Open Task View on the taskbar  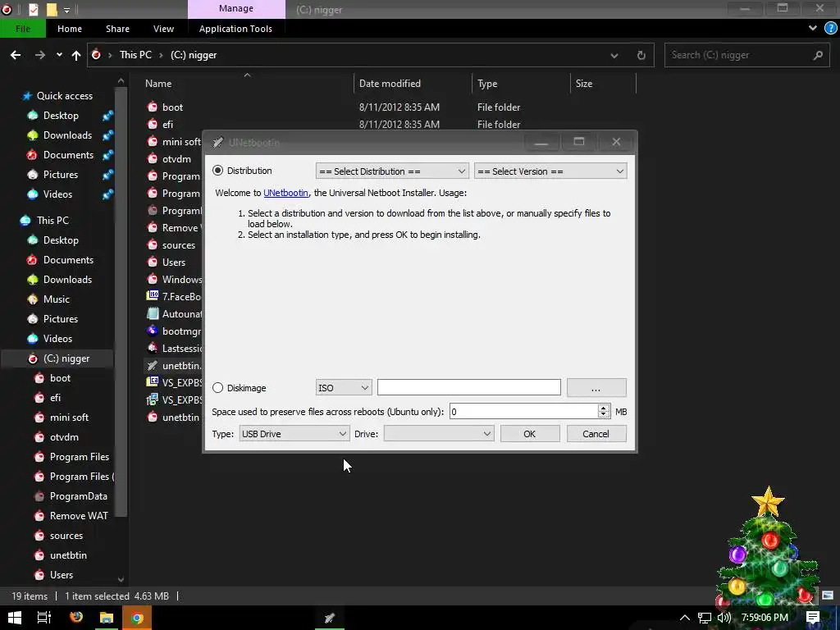click(x=44, y=618)
